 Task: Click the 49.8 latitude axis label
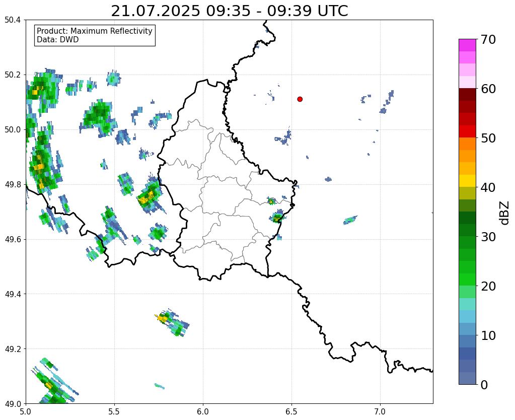(x=13, y=184)
